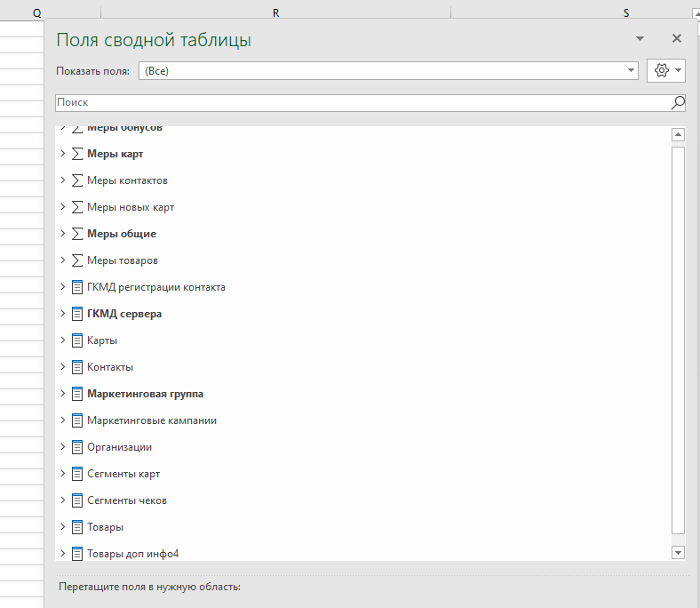
Task: Select Маркетинговые кампании item
Action: pyautogui.click(x=152, y=420)
